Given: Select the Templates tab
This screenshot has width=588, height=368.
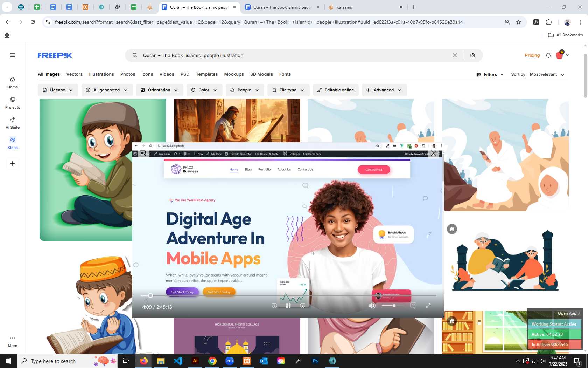Looking at the screenshot, I should pos(207,74).
